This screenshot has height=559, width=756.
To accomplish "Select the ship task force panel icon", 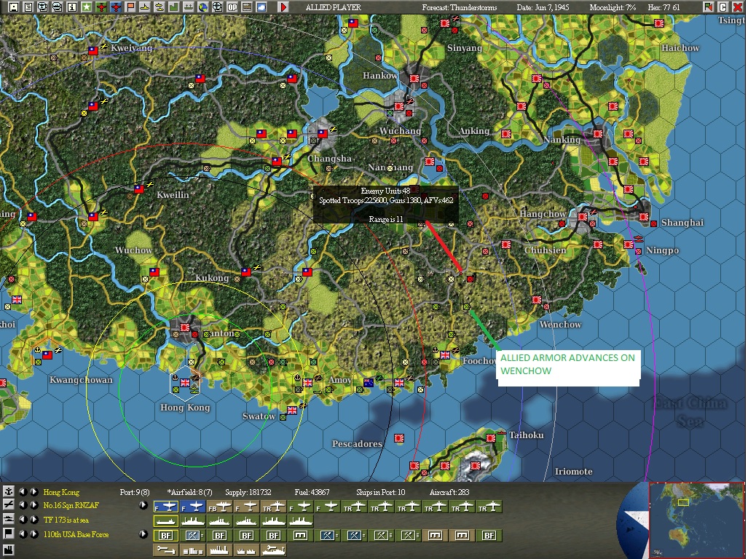I will coord(8,519).
